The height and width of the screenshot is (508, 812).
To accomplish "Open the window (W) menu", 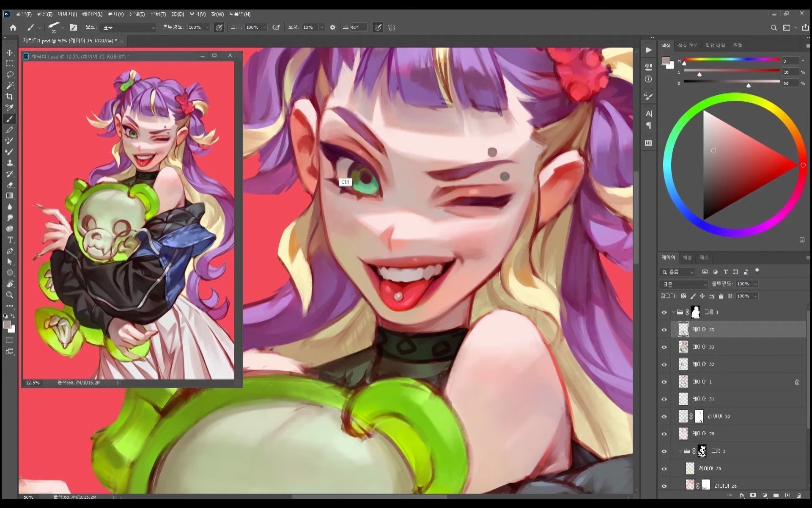I will coord(217,14).
